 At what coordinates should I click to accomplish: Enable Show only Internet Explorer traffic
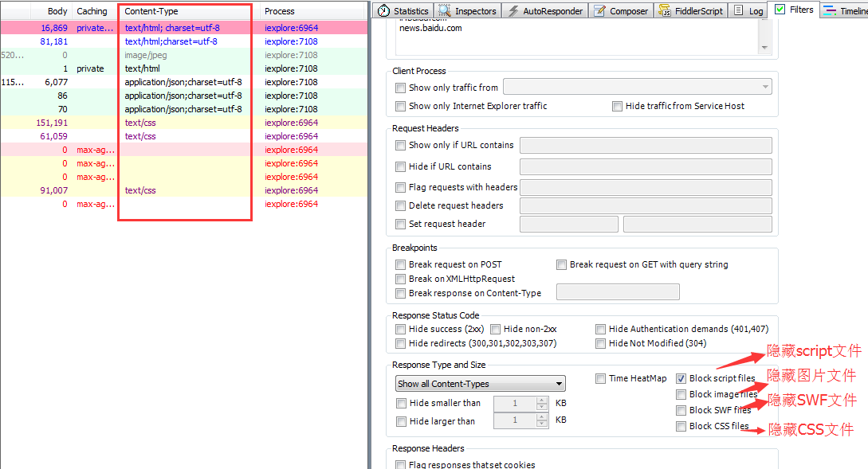(400, 106)
